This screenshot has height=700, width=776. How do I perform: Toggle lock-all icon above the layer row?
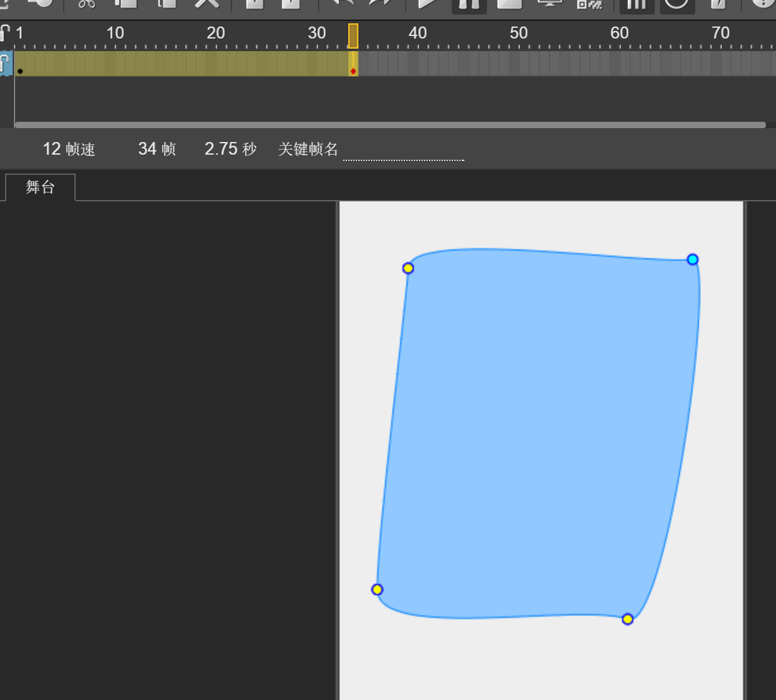(x=6, y=33)
